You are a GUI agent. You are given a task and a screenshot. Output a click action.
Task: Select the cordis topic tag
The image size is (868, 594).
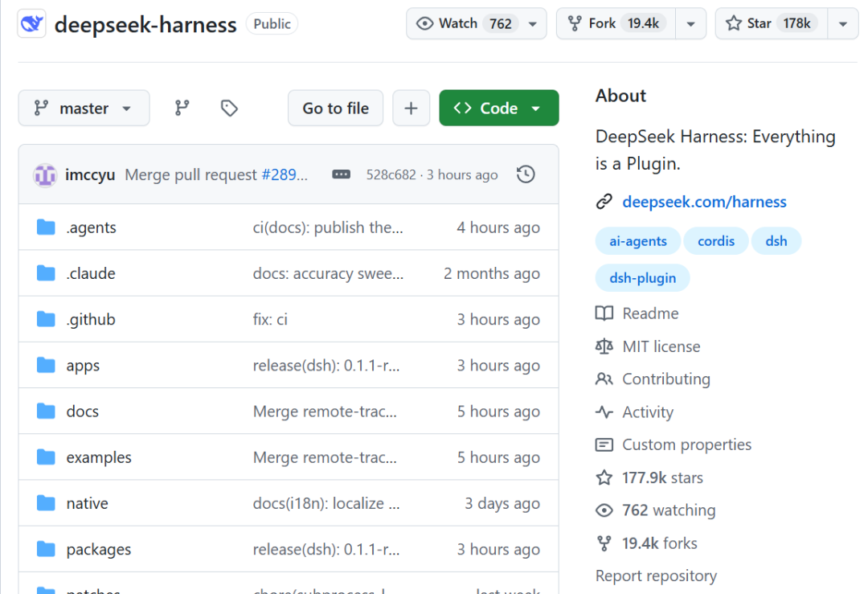716,241
